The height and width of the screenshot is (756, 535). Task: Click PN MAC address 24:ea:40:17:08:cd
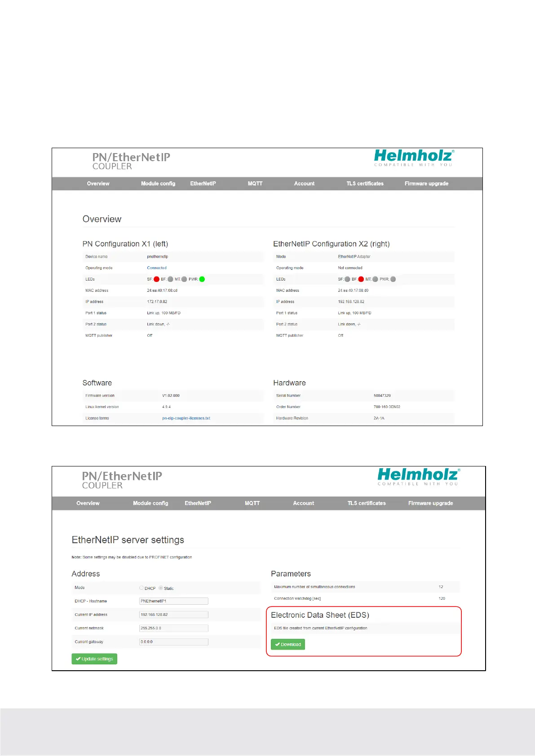click(162, 290)
